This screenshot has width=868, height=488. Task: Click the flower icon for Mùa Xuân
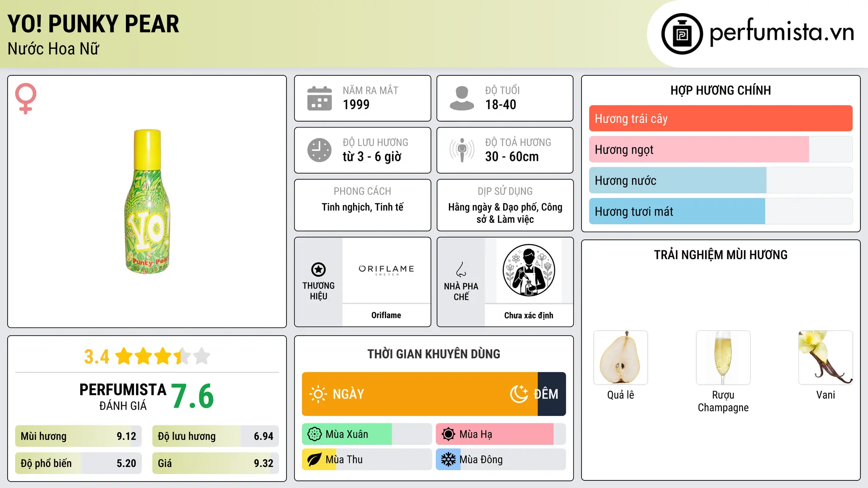(x=314, y=434)
